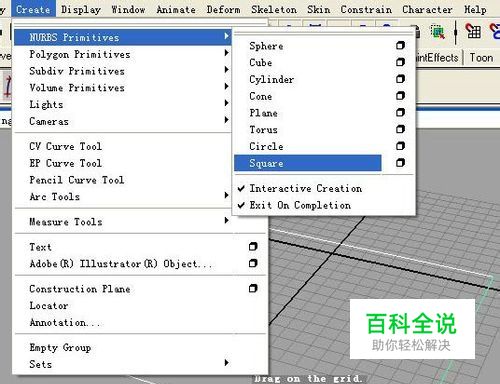Click the red grid toolbar icon
500x384 pixels.
(473, 31)
